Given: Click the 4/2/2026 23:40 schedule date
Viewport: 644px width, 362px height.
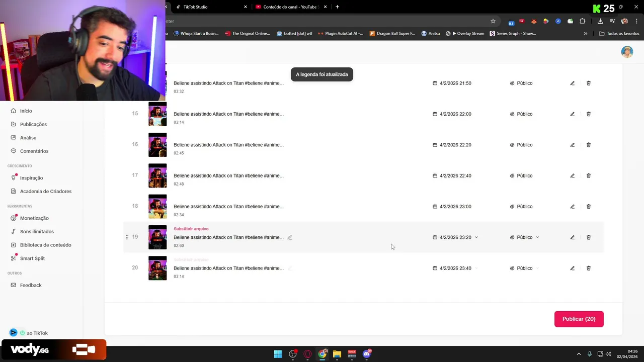Looking at the screenshot, I should 452,268.
